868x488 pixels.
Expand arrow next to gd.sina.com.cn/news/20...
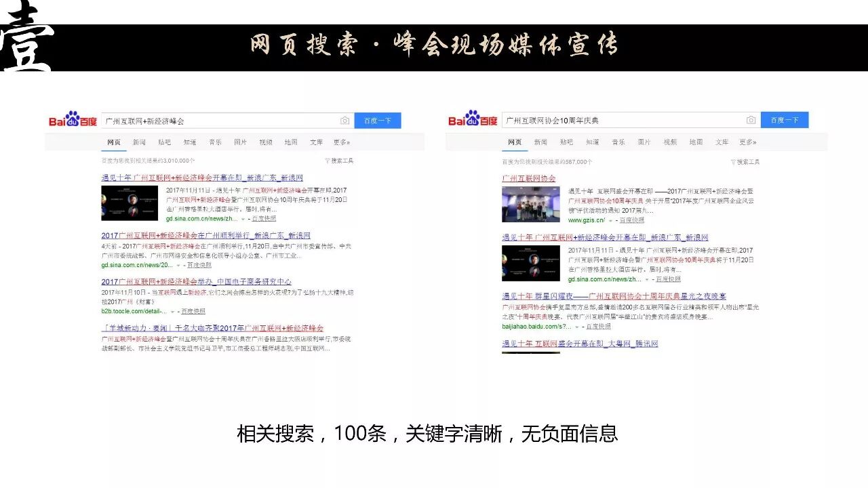point(178,265)
